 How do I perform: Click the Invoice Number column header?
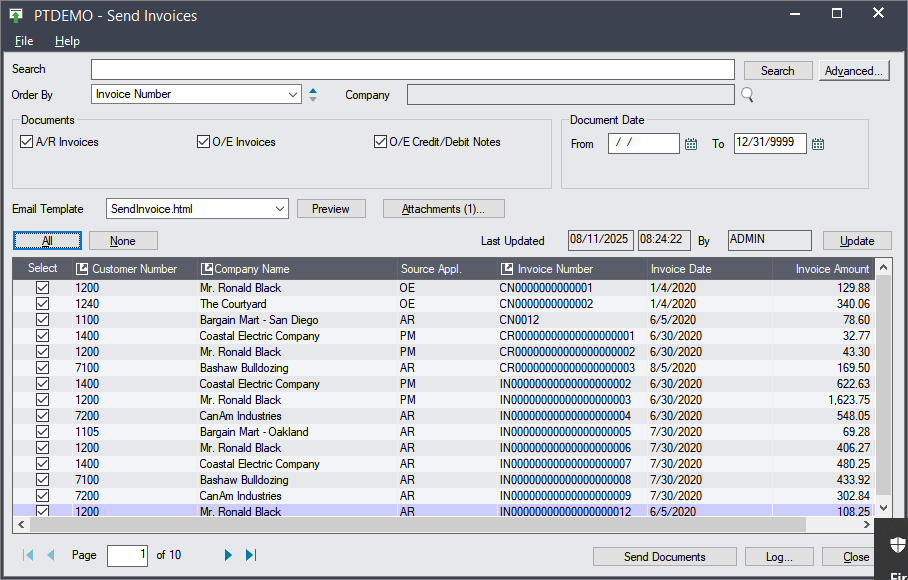tap(554, 269)
